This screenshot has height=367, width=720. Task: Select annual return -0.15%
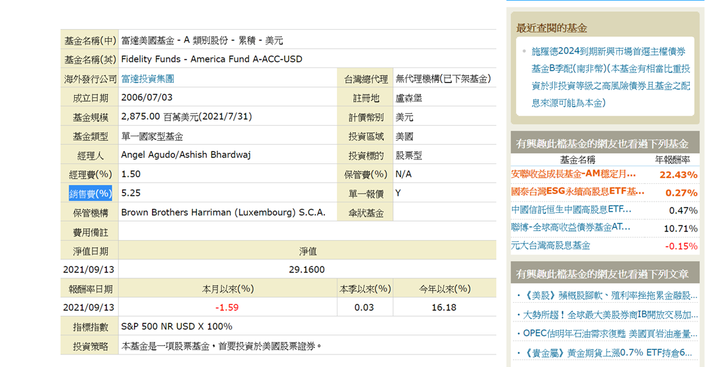pos(681,246)
